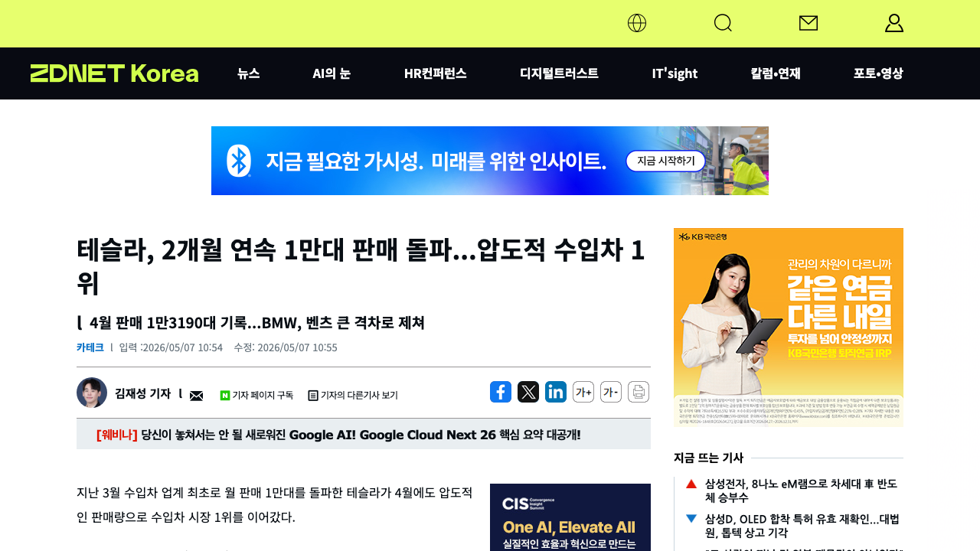The height and width of the screenshot is (551, 980).
Task: Click subtitle 4월 판매 1만3190대 기록
Action: (257, 322)
